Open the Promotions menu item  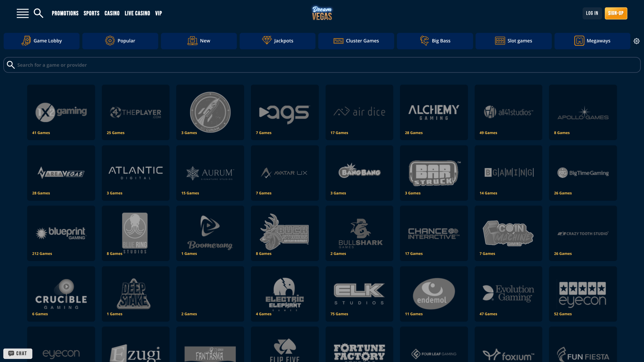(x=65, y=13)
